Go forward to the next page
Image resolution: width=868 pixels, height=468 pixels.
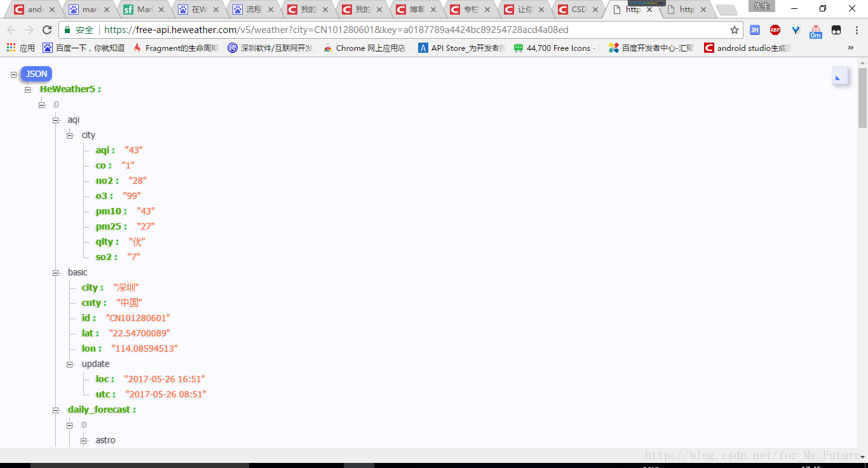(29, 30)
